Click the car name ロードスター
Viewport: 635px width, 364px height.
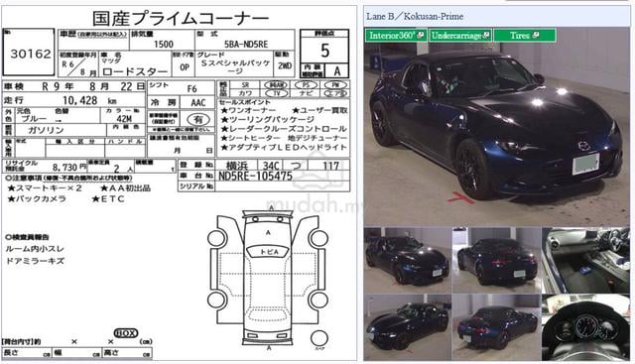pyautogui.click(x=135, y=71)
